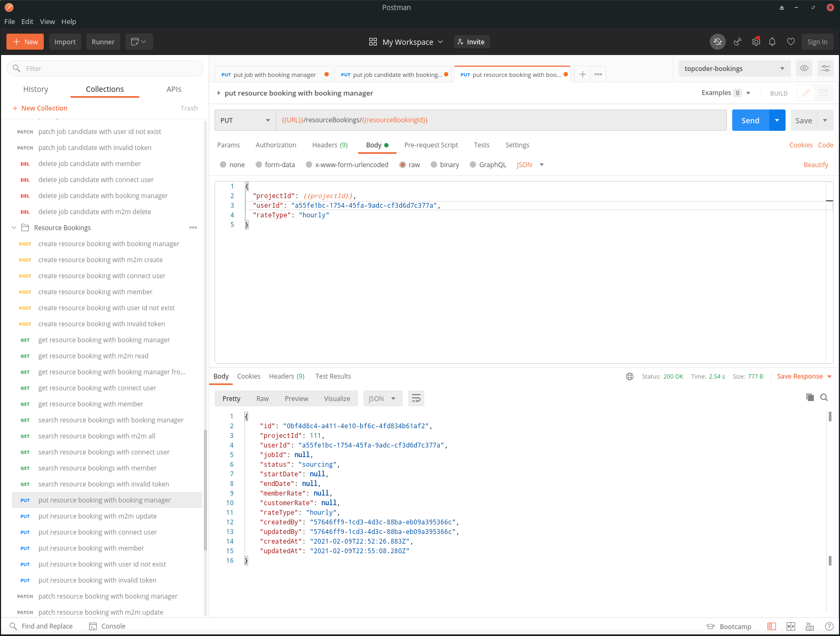Screen dimensions: 840x636
Task: Open the response JSON format dropdown
Action: [383, 398]
